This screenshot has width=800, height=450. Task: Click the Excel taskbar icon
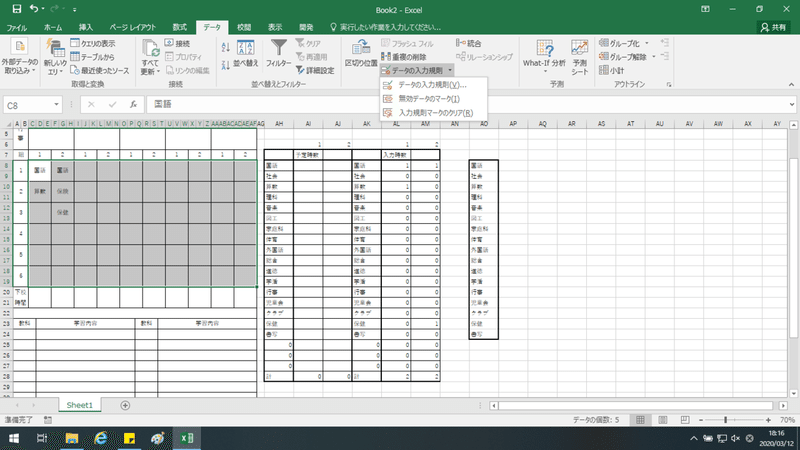coord(187,438)
